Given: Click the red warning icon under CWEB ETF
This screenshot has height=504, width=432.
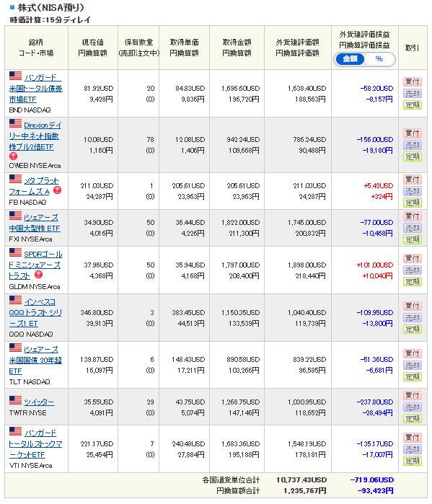Looking at the screenshot, I should point(13,156).
